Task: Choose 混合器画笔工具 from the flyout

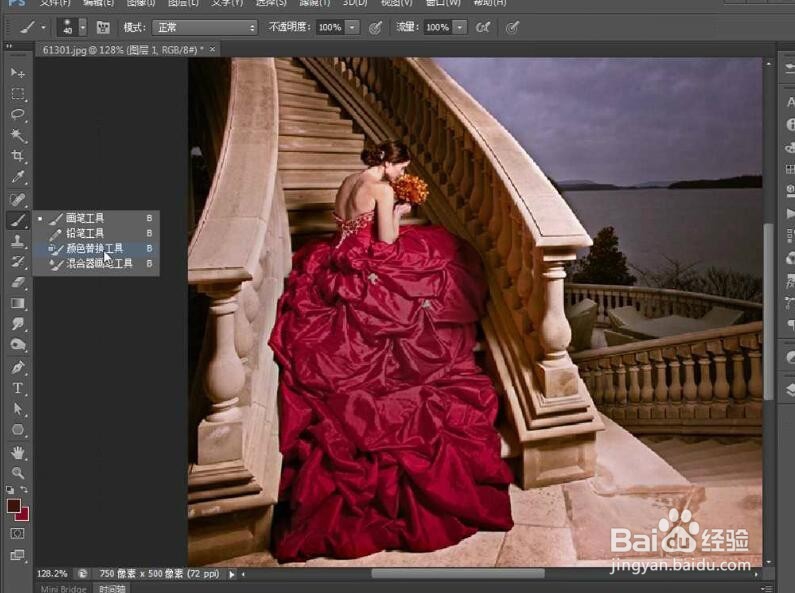Action: click(95, 264)
